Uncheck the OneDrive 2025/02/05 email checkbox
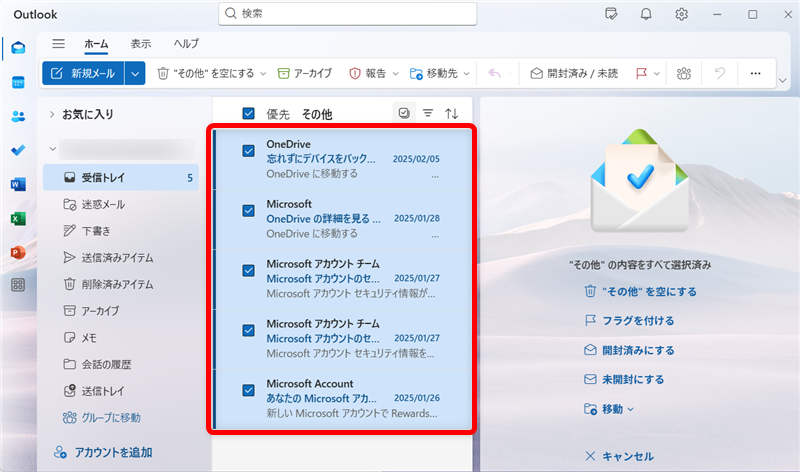Screen dimensions: 800x472 pyautogui.click(x=249, y=151)
